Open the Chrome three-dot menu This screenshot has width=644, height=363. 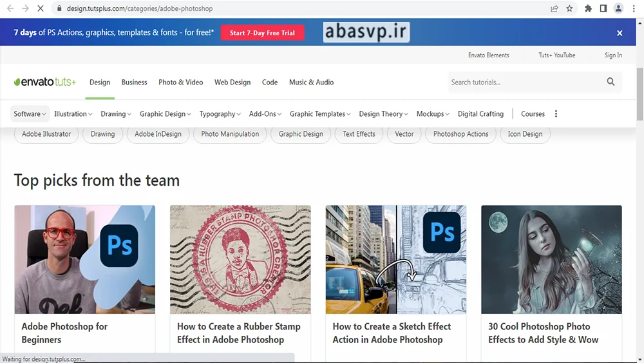[x=634, y=8]
